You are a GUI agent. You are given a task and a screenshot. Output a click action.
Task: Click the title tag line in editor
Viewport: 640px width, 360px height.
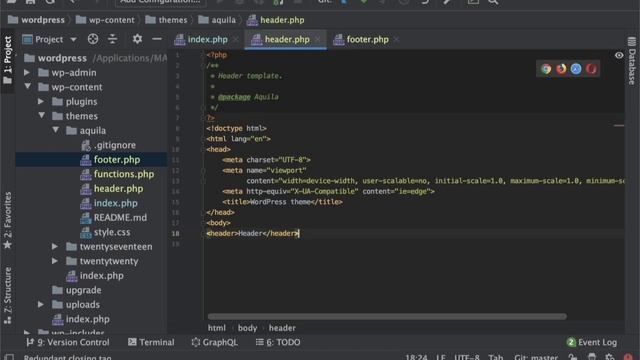pyautogui.click(x=282, y=202)
